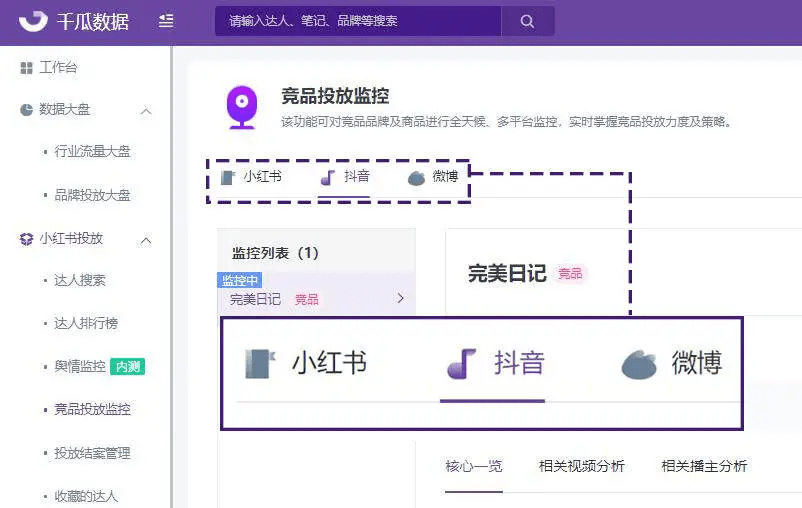Viewport: 802px width, 508px height.
Task: Collapse the 小红书投放 section chevron
Action: 146,240
